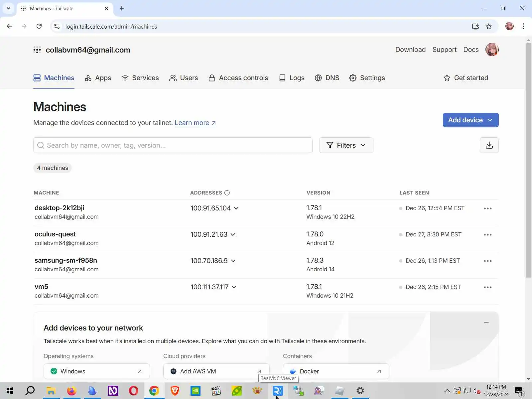
Task: Switch to the Machines tab
Action: 54,78
